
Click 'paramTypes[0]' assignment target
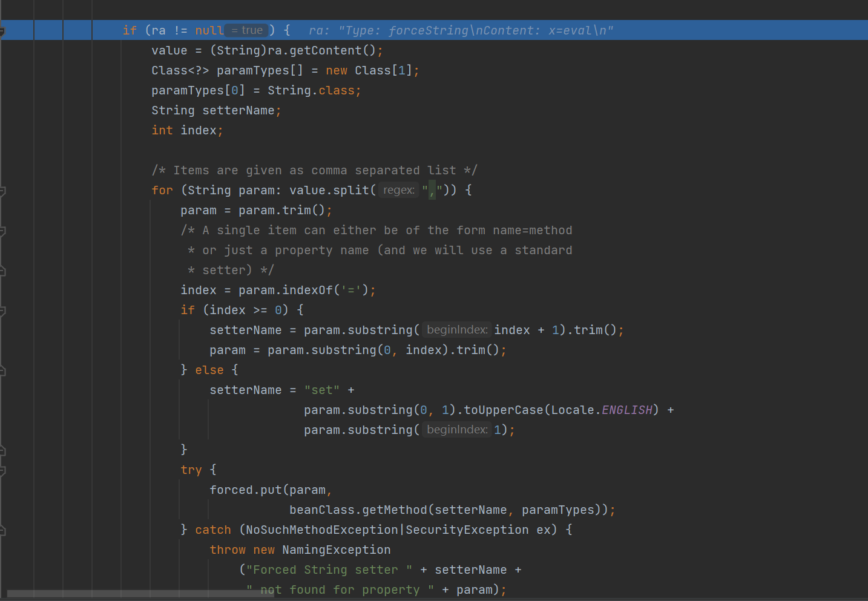coord(199,90)
